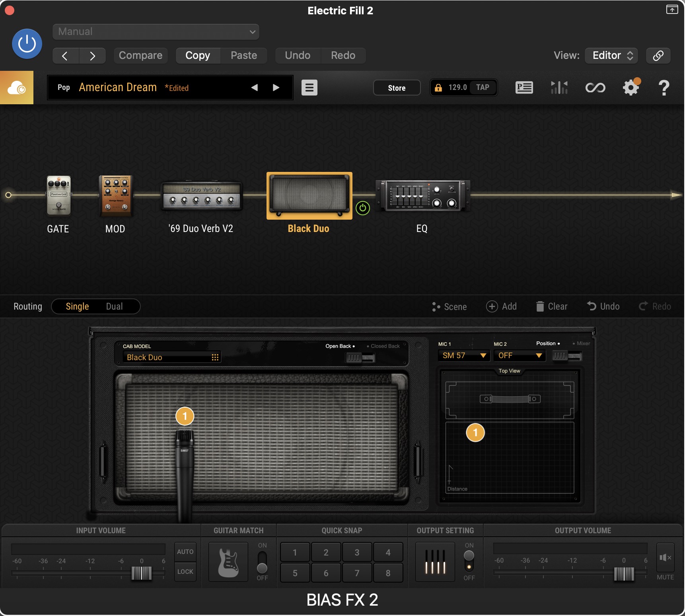Click the input volume slider handle
Viewport: 685px width, 616px height.
coord(142,573)
